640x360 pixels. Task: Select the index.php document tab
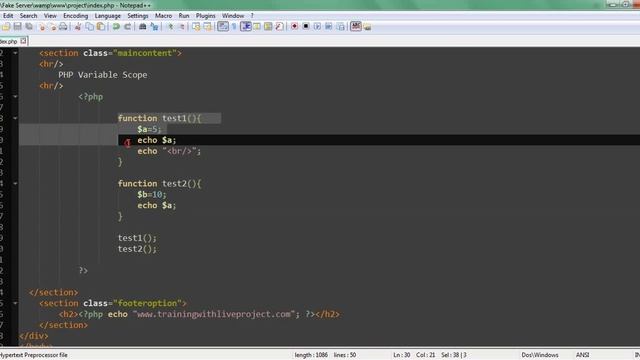tap(9, 41)
